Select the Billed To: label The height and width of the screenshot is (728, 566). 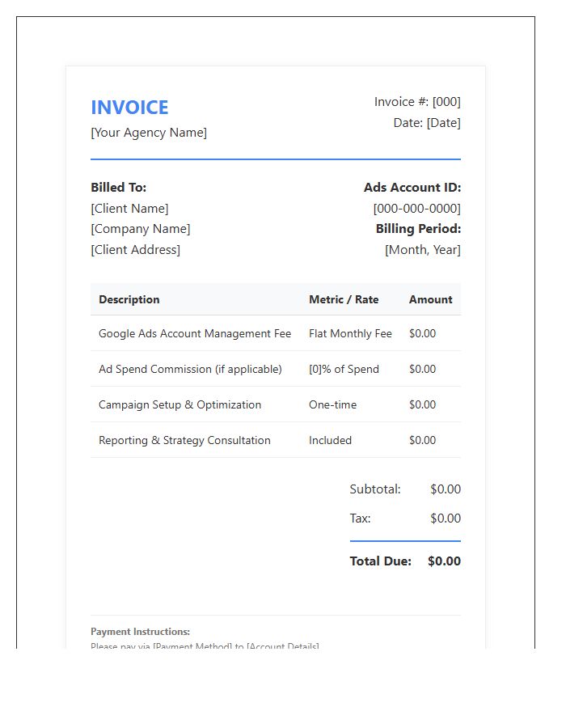click(119, 188)
